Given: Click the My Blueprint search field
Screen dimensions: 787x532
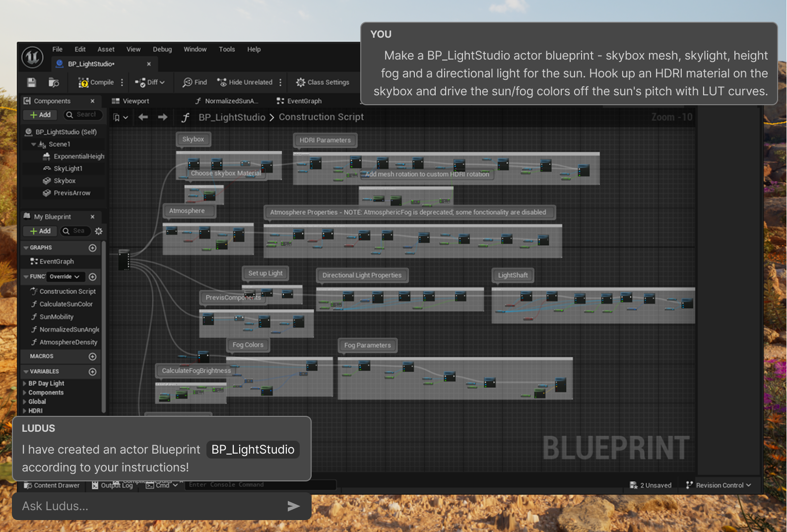Looking at the screenshot, I should (75, 231).
